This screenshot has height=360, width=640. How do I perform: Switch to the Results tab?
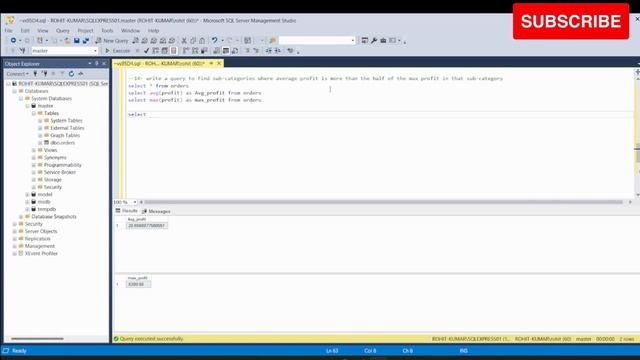pyautogui.click(x=127, y=211)
